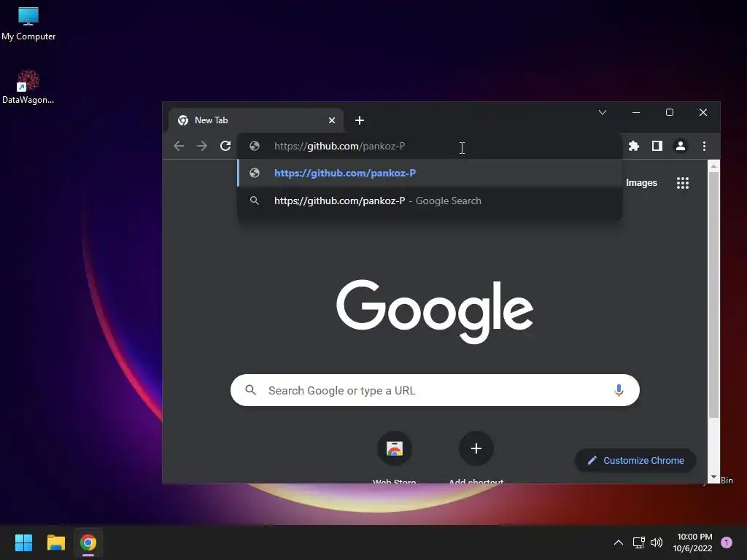
Task: Click the address bar URL text
Action: (x=339, y=146)
